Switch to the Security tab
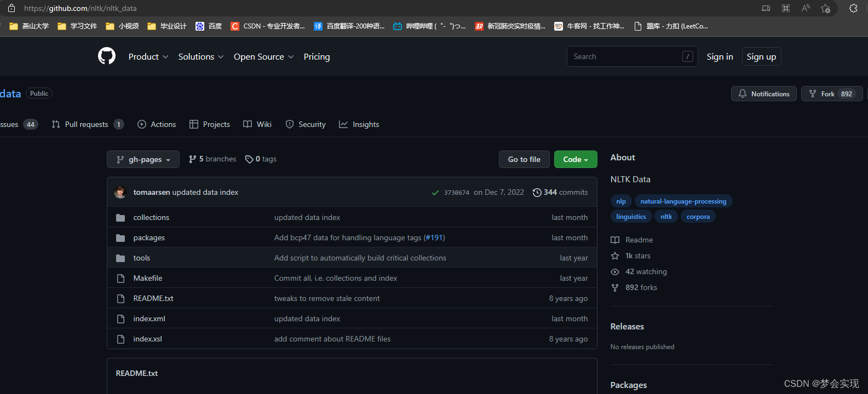Image resolution: width=868 pixels, height=394 pixels. click(306, 125)
